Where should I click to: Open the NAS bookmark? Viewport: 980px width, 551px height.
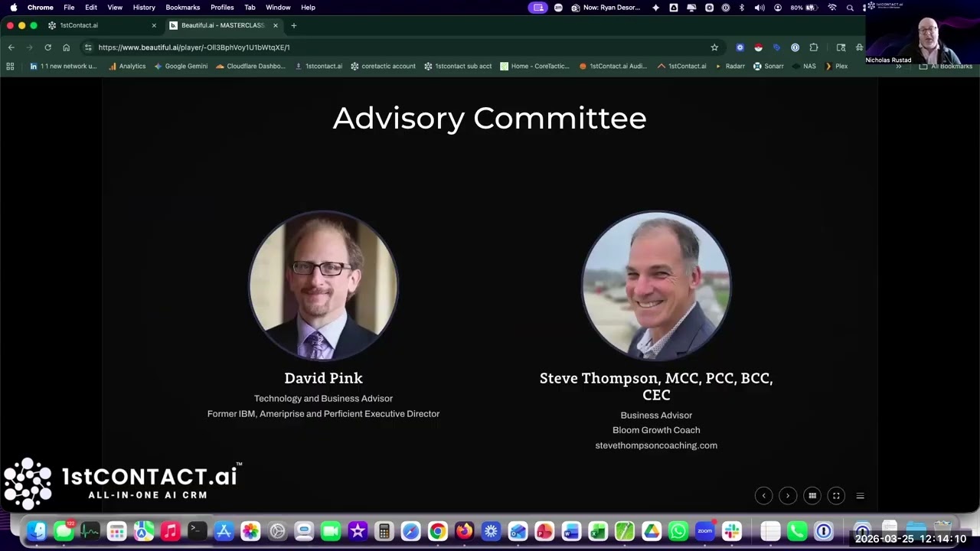pyautogui.click(x=804, y=67)
